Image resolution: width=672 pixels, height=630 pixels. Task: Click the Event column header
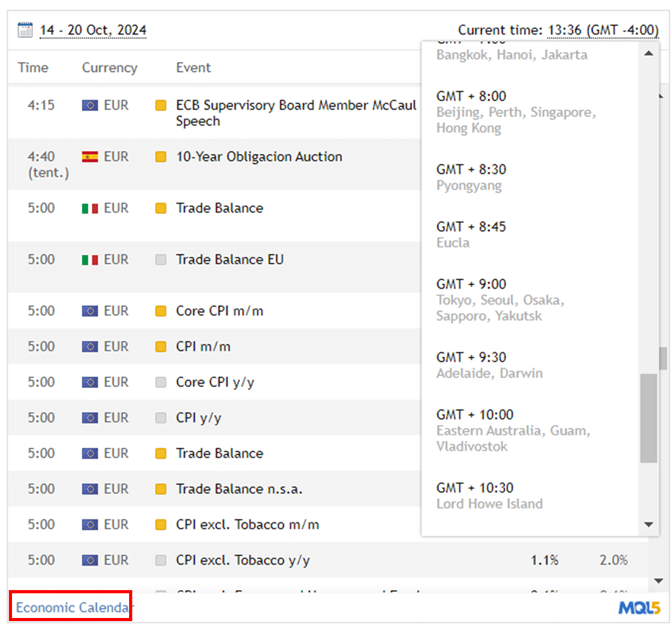tap(193, 67)
